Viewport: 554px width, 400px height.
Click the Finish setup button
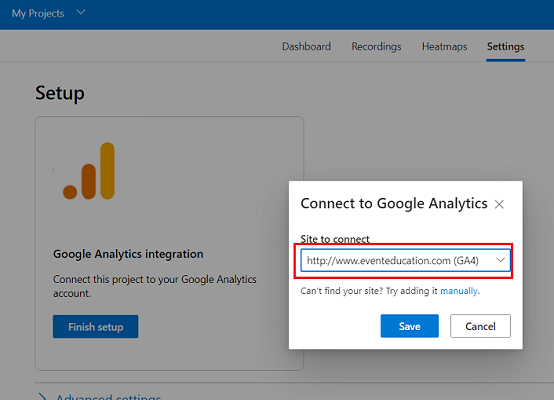[95, 327]
